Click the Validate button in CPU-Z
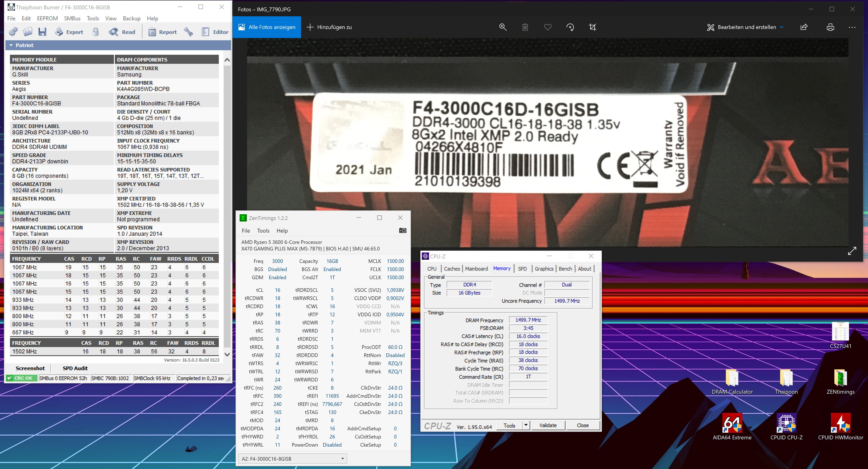Viewport: 868px width, 469px height. pyautogui.click(x=548, y=425)
